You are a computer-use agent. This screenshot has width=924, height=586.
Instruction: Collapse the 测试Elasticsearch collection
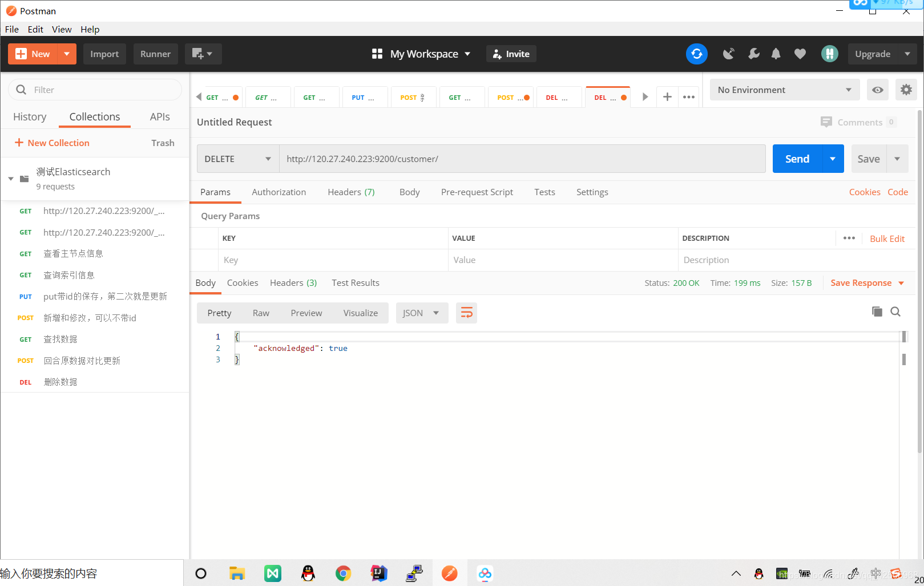click(11, 179)
